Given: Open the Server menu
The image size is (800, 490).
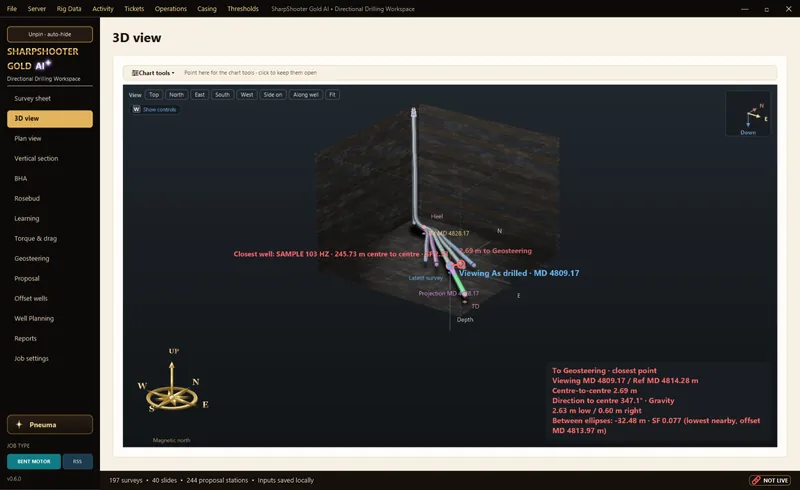Looking at the screenshot, I should pos(36,9).
